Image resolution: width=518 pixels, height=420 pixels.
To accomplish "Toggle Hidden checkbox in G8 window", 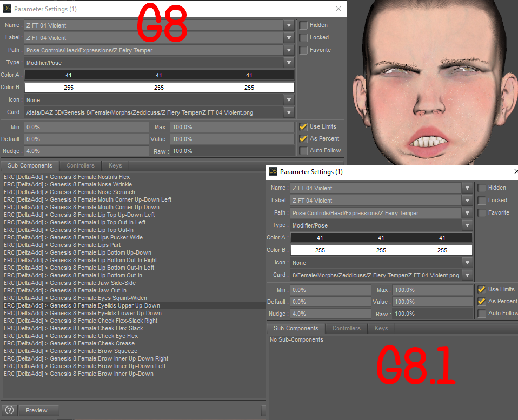I will [303, 25].
